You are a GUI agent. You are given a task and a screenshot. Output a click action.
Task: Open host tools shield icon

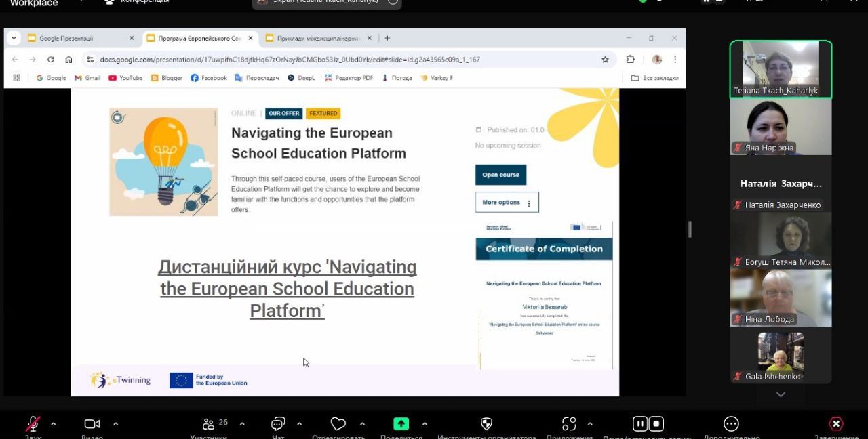click(486, 424)
